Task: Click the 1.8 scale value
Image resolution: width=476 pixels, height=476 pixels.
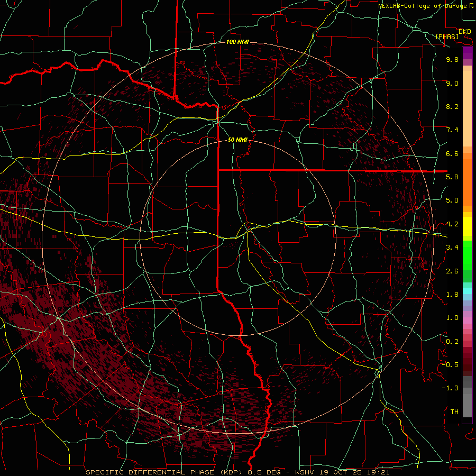Action: (452, 295)
